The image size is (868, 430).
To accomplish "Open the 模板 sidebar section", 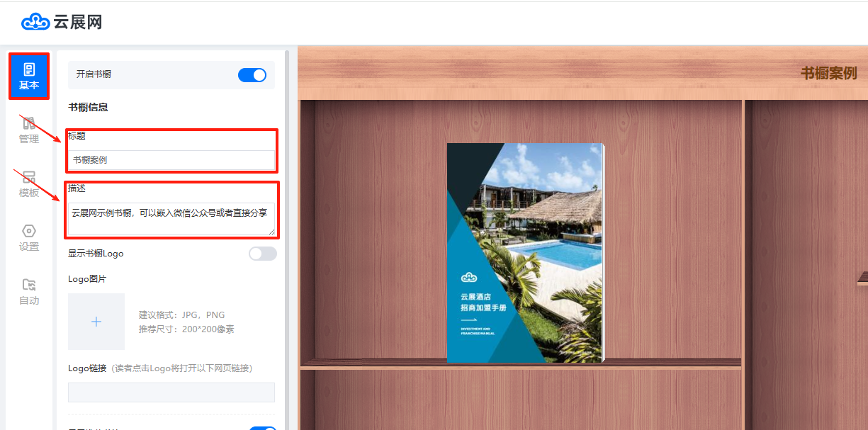I will [29, 184].
